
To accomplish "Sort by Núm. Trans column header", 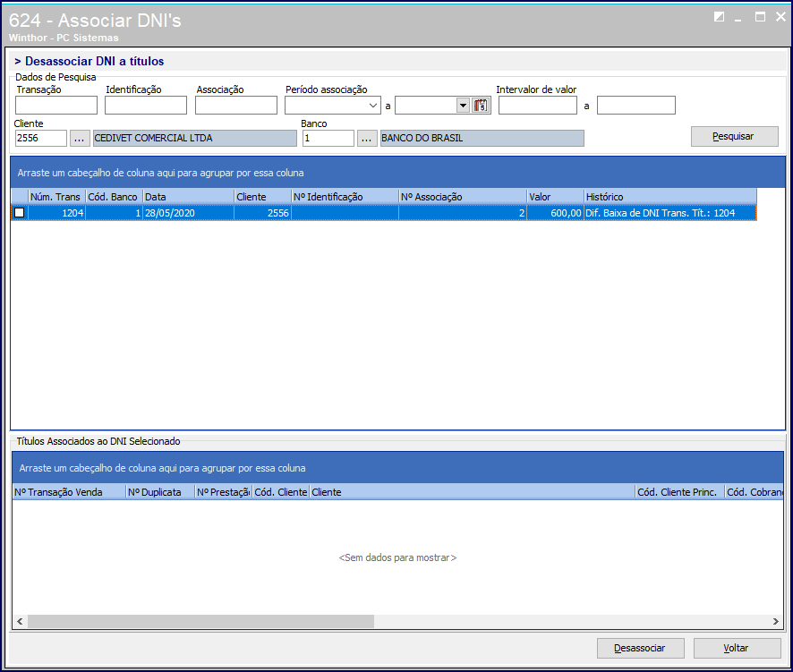I will point(56,197).
